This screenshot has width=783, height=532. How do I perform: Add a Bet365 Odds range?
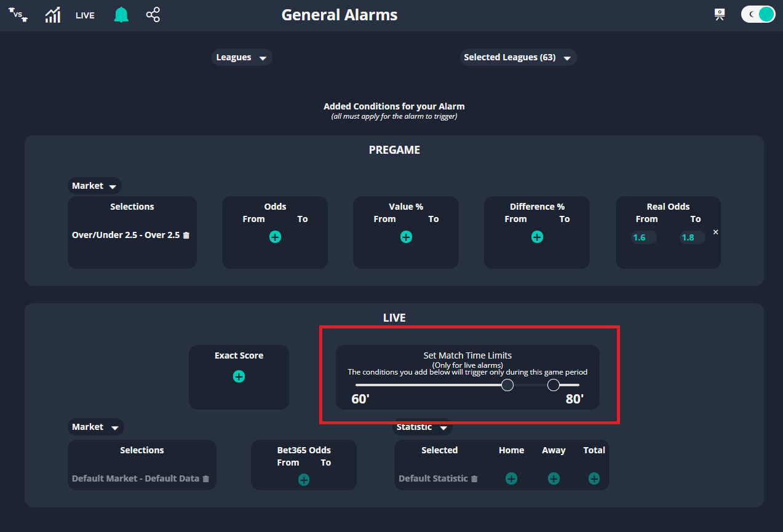point(303,480)
